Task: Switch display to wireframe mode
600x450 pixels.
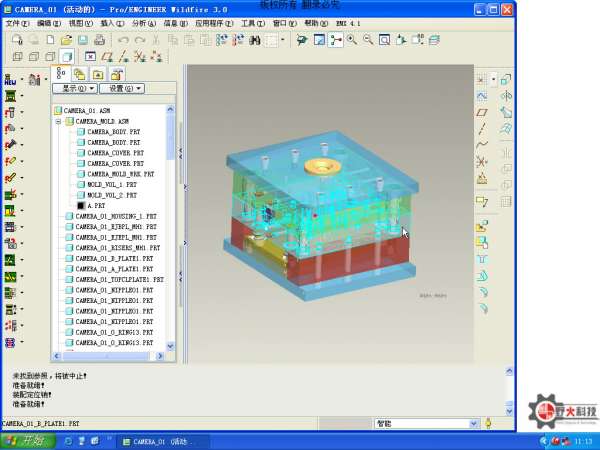Action: point(17,57)
